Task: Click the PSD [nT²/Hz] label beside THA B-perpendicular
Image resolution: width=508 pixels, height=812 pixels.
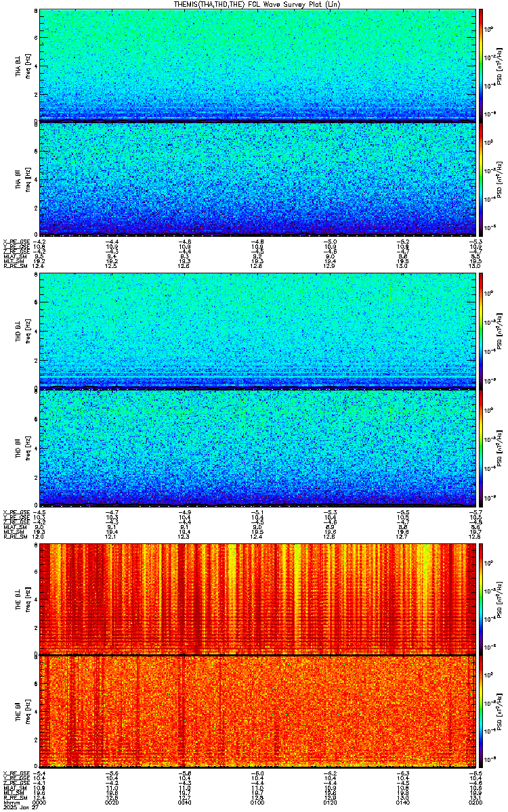Action: tap(500, 65)
